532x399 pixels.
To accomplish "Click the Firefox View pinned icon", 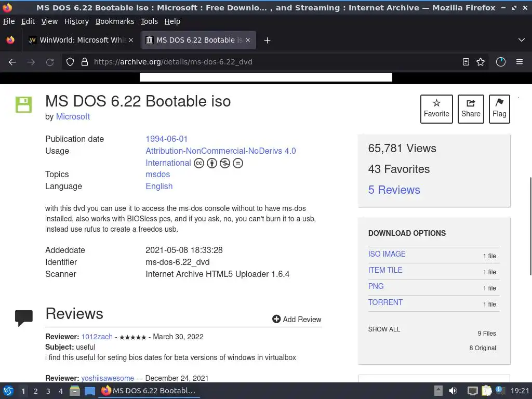I will coord(10,40).
